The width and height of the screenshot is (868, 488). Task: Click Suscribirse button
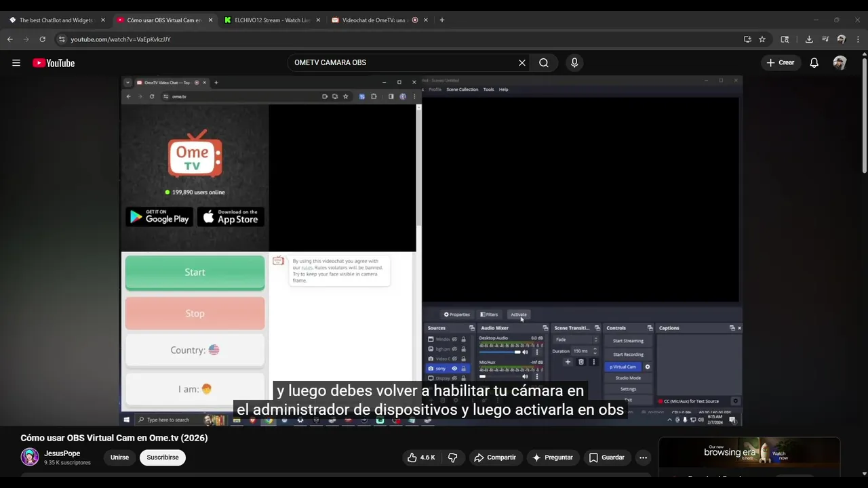click(163, 457)
